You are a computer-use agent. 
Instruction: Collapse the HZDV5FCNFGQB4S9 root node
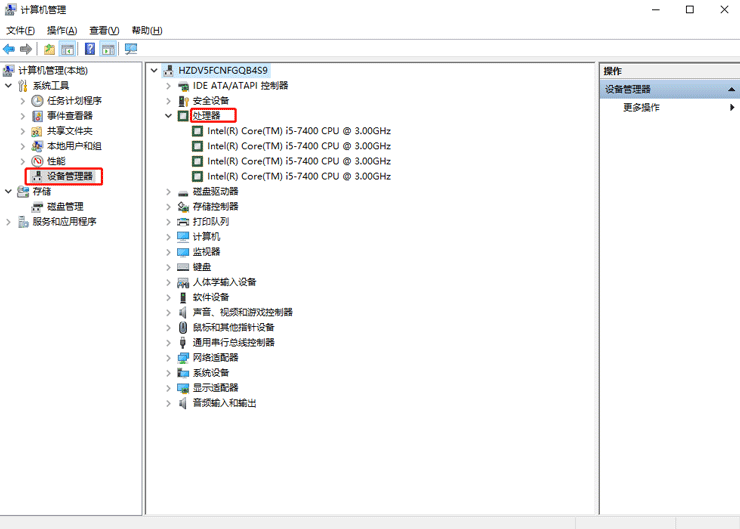(154, 71)
